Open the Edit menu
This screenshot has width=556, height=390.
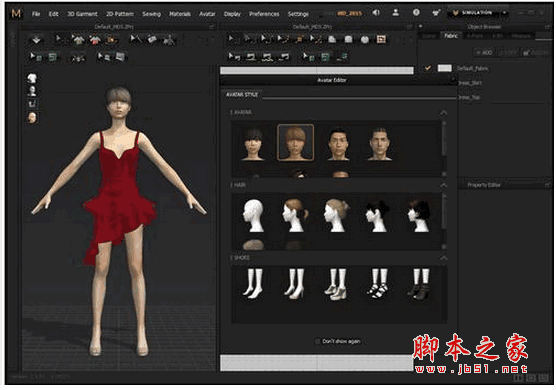pos(54,14)
